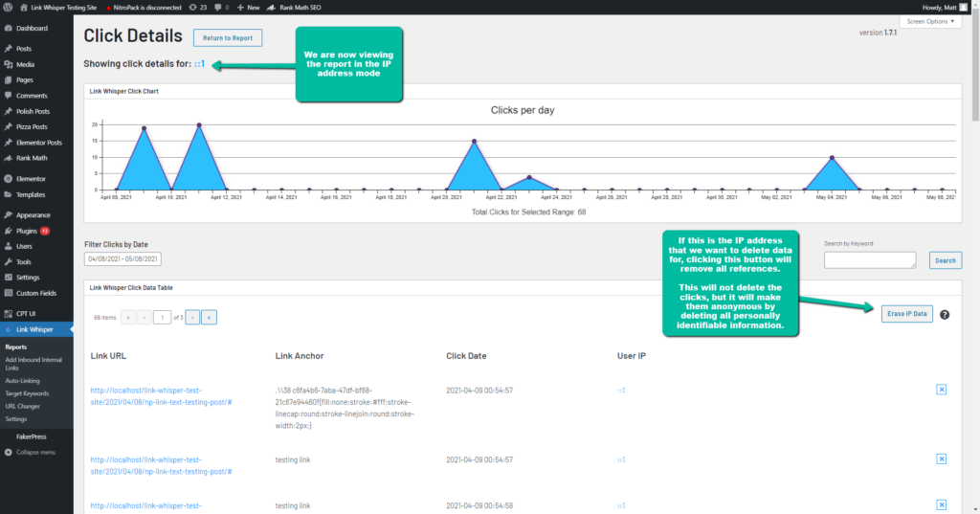The image size is (980, 514).
Task: Go to next page of table
Action: [192, 318]
